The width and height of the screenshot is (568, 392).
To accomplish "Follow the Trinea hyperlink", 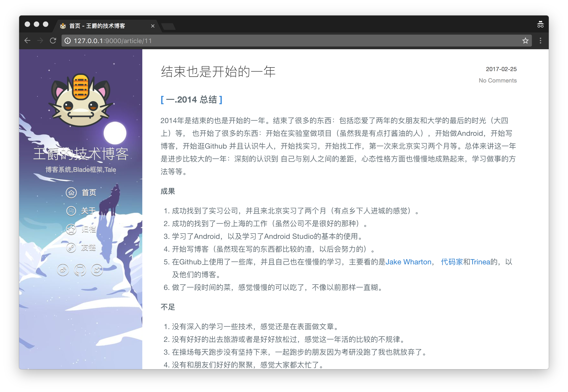I will pyautogui.click(x=480, y=262).
